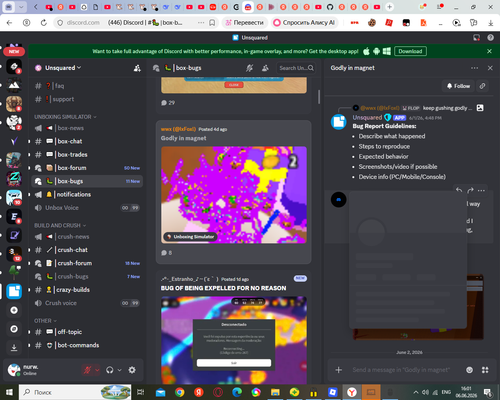Viewport: 500px width, 400px height.
Task: Click the Search Unsquared field
Action: click(x=296, y=68)
